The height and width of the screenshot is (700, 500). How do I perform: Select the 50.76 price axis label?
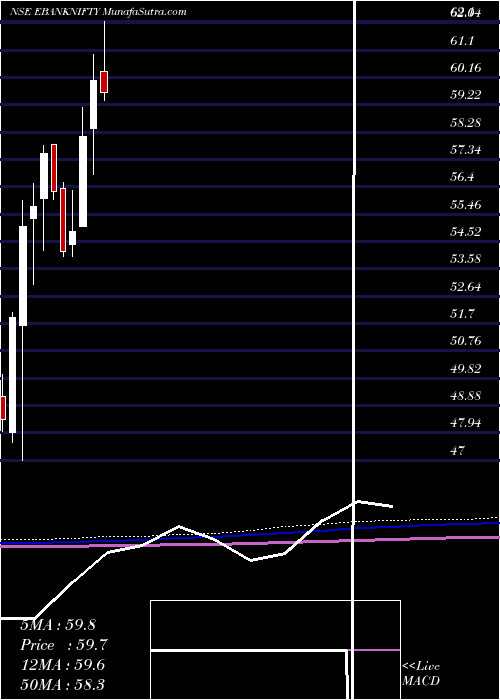pyautogui.click(x=466, y=341)
